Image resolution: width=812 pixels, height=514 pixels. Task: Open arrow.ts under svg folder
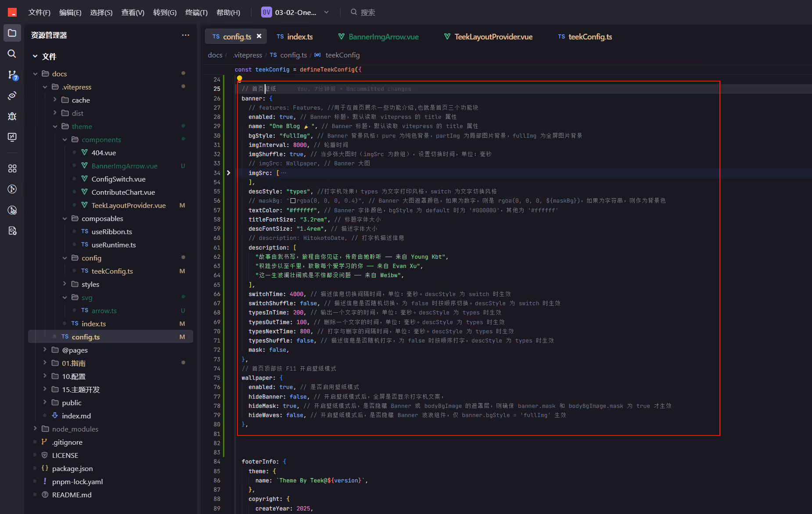click(x=104, y=311)
